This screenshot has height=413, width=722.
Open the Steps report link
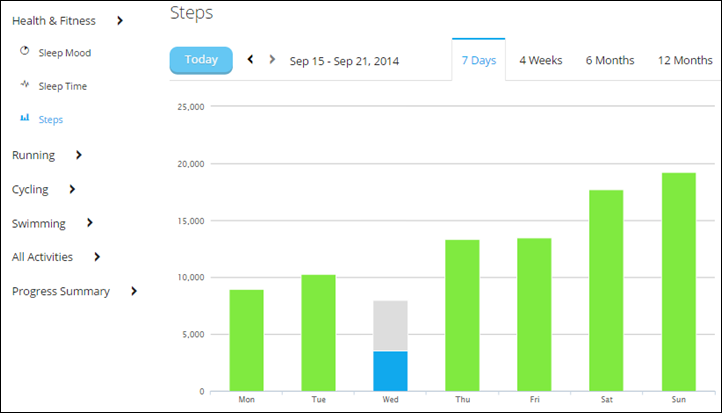click(51, 120)
